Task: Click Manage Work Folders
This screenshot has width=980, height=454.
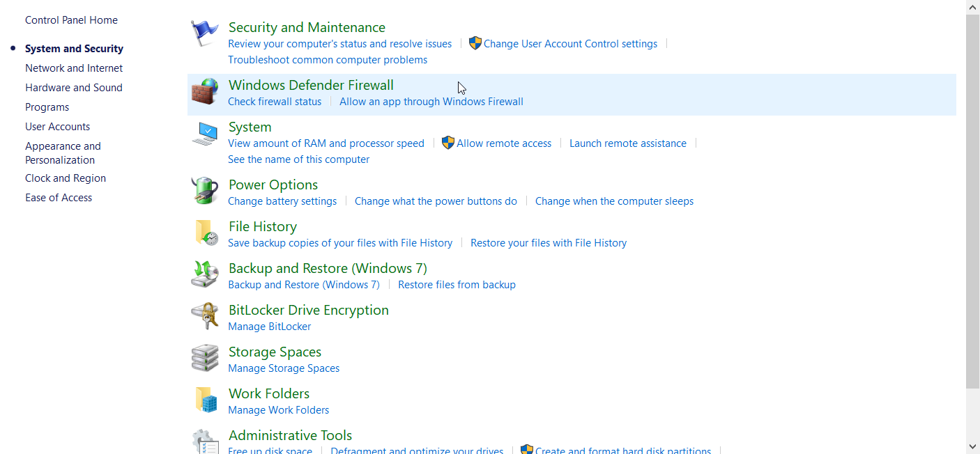Action: coord(279,410)
